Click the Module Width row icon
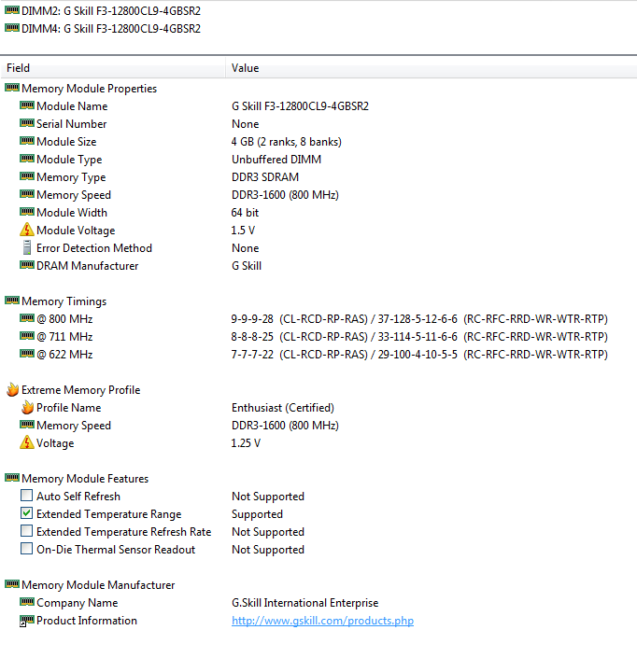Image resolution: width=637 pixels, height=672 pixels. coord(27,212)
